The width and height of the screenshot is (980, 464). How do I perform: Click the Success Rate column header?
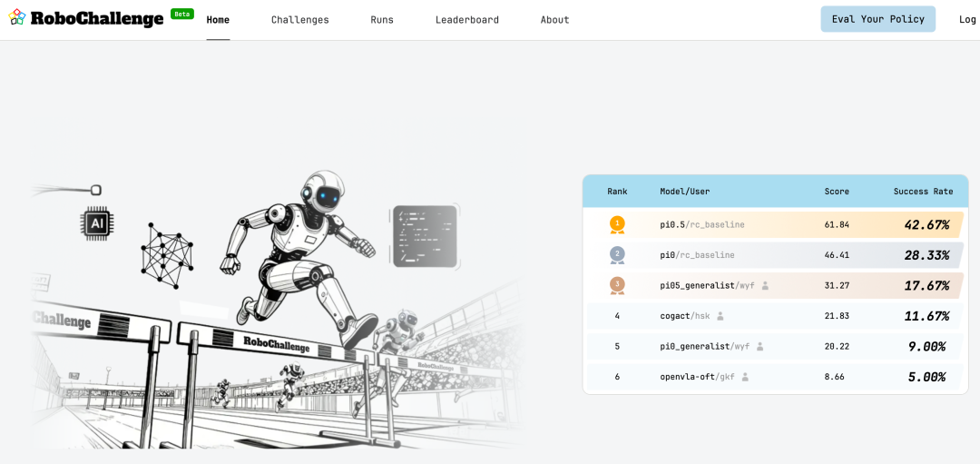click(923, 192)
